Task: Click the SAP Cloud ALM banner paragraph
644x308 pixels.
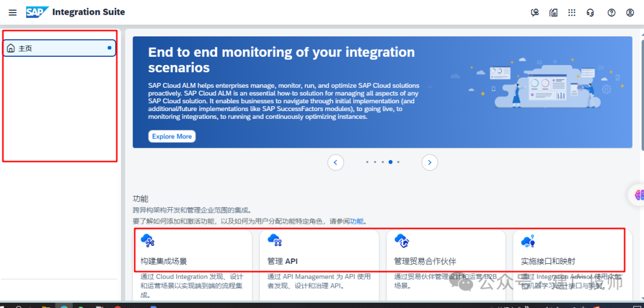Action: (284, 101)
